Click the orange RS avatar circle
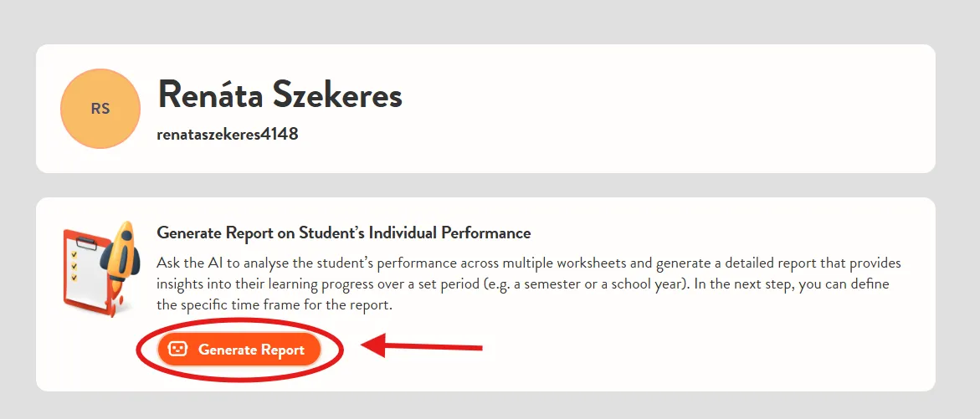980x419 pixels. point(100,109)
